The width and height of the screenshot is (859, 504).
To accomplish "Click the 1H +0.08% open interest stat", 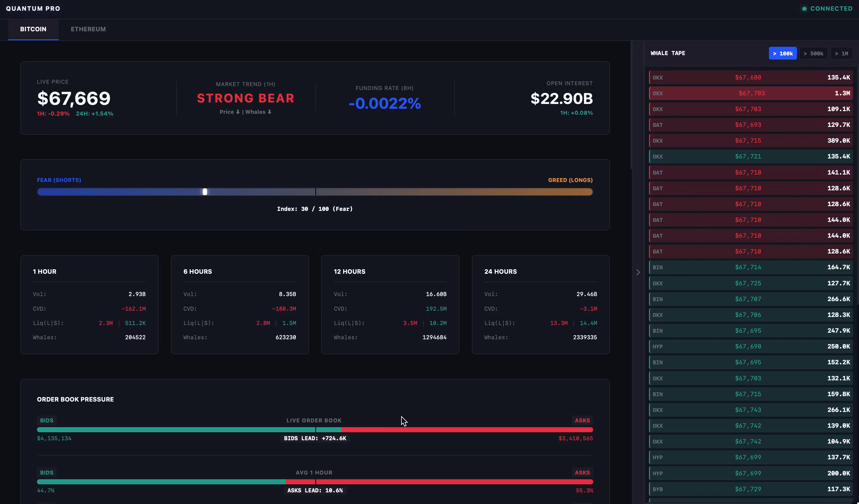I will [x=577, y=113].
